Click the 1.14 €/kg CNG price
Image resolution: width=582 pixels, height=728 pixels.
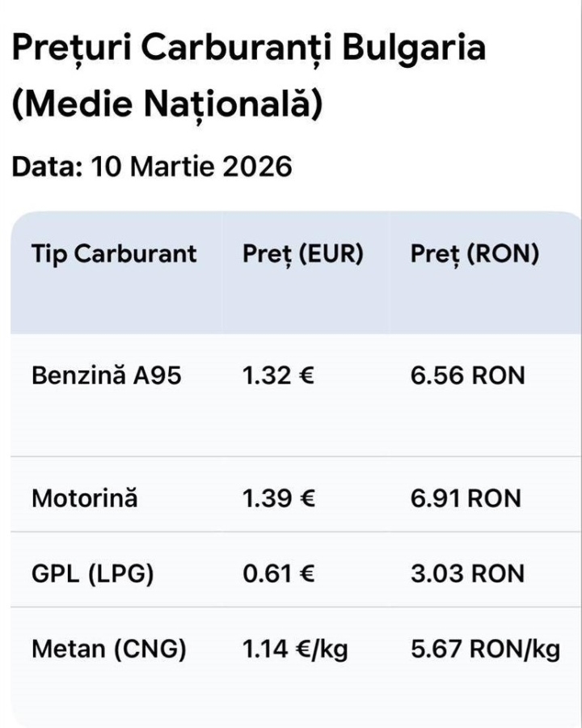click(x=296, y=649)
